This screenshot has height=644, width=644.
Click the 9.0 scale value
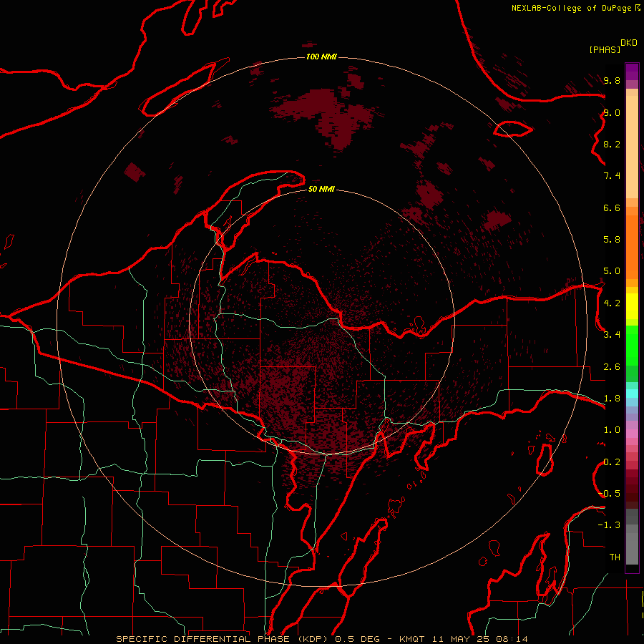click(x=612, y=112)
